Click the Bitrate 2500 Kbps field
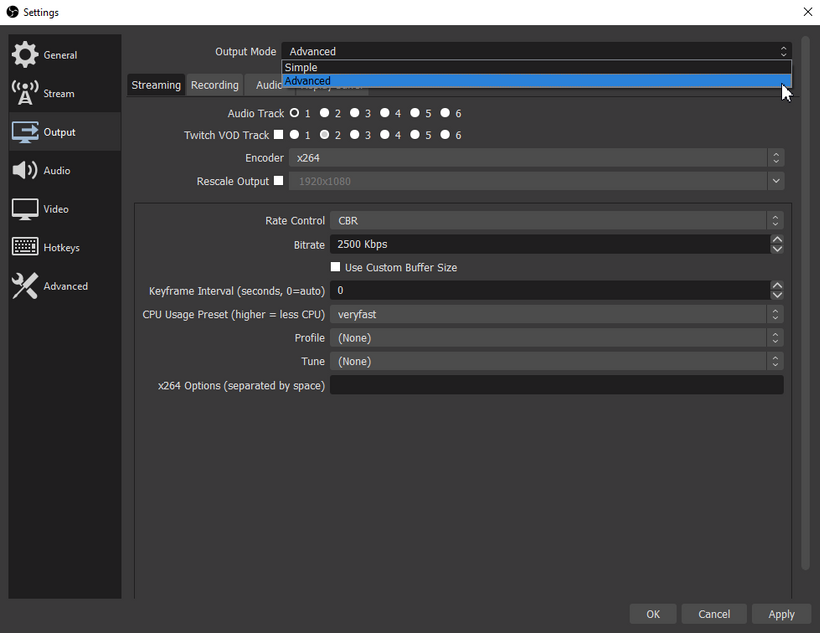820x633 pixels. (550, 244)
